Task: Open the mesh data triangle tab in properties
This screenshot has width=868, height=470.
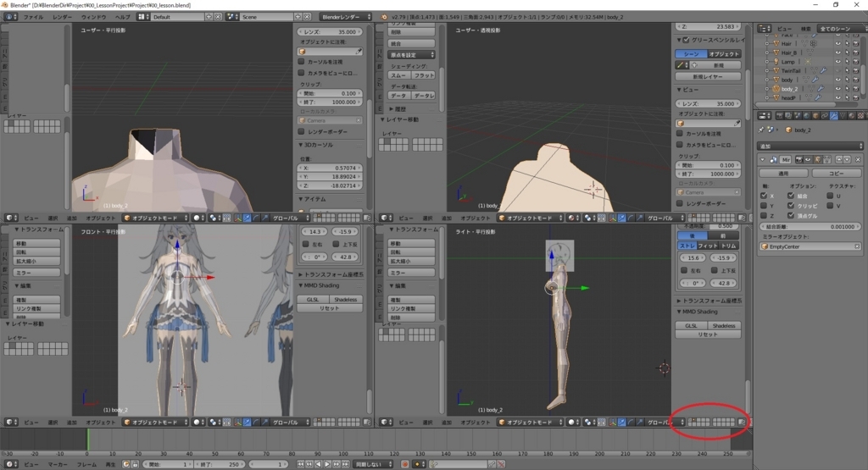Action: click(843, 115)
